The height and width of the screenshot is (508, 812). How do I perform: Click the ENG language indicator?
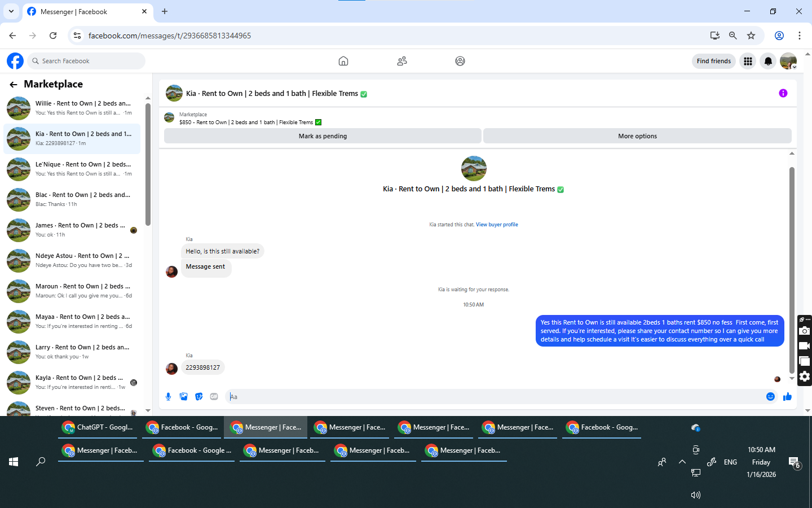[x=730, y=462]
